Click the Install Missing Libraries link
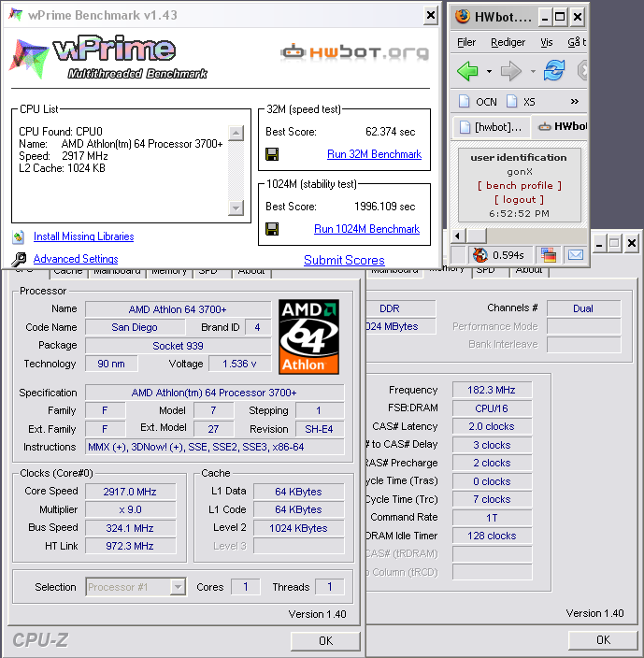The width and height of the screenshot is (644, 658). tap(83, 236)
